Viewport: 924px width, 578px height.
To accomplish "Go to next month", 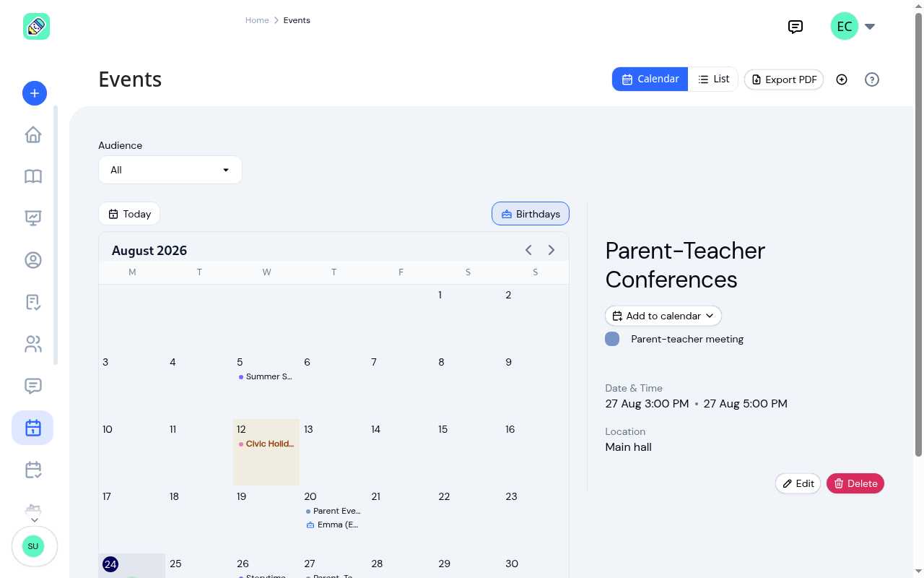I will pyautogui.click(x=552, y=250).
